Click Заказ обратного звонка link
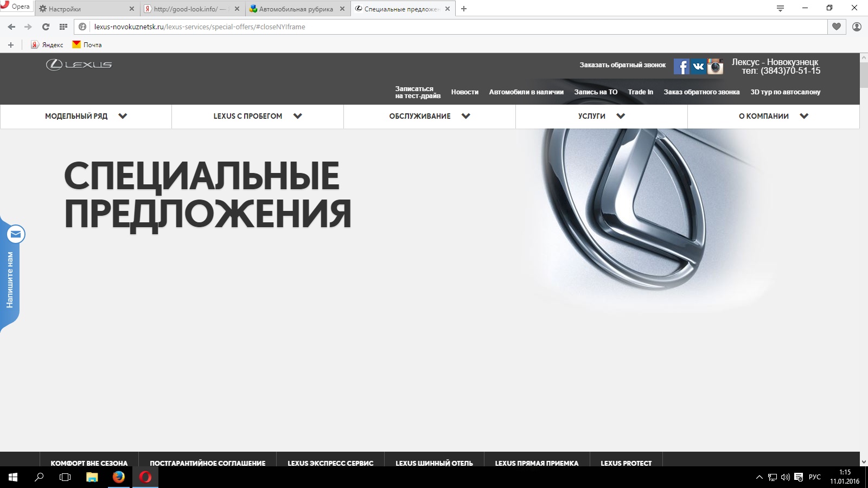This screenshot has width=868, height=488. click(x=701, y=92)
